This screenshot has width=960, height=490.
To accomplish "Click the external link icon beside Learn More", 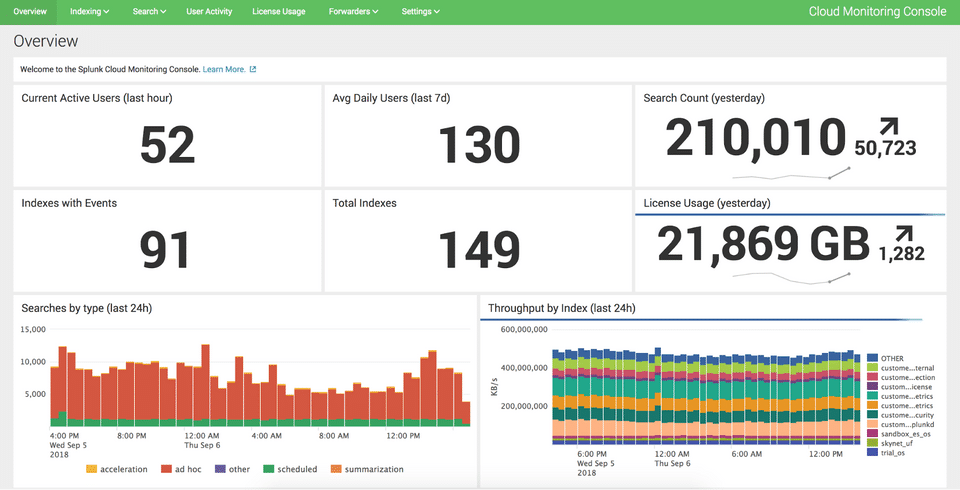I will [x=253, y=70].
